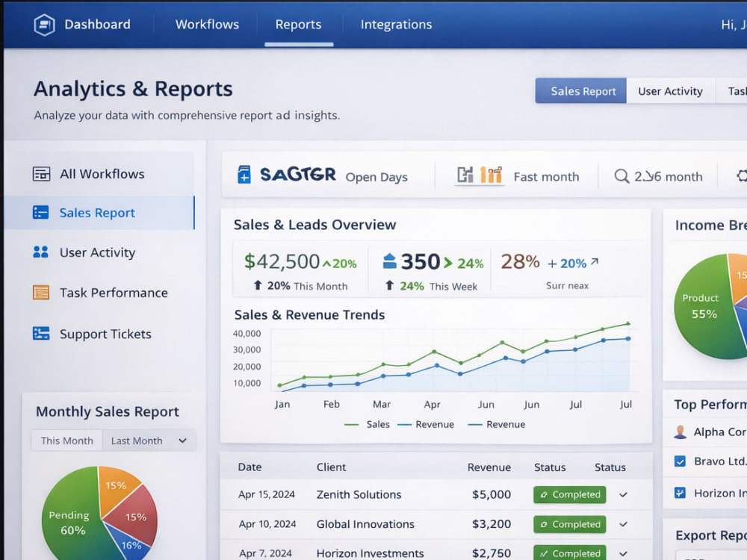The width and height of the screenshot is (747, 560).
Task: Click the Date column header
Action: pyautogui.click(x=249, y=467)
